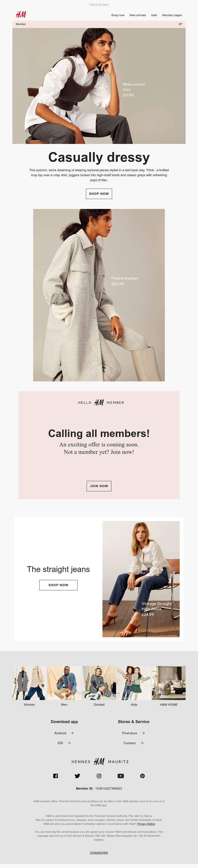
Task: Click SHOP NOW under Casually dressy
Action: 99,194
